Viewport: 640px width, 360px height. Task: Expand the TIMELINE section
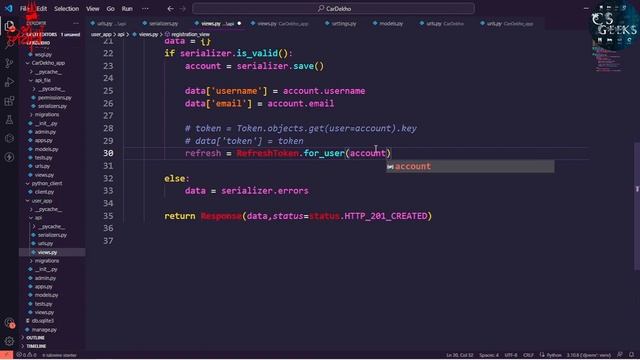point(36,346)
